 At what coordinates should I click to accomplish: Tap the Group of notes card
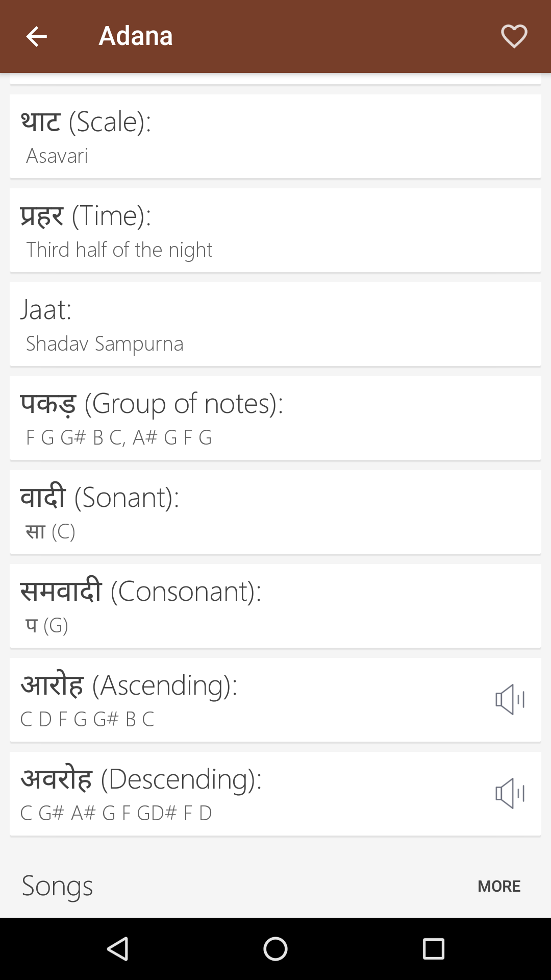[275, 418]
